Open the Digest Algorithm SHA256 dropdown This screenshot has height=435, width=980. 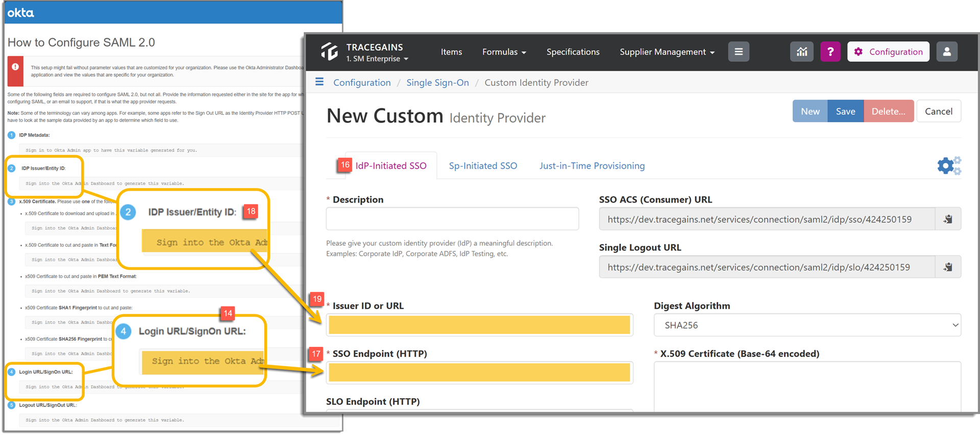pos(807,325)
